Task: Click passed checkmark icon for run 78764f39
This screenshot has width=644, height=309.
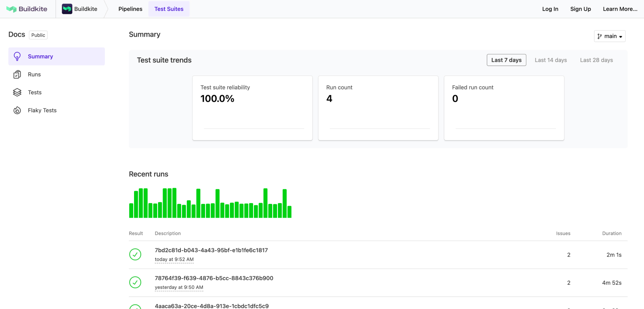Action: (x=135, y=282)
